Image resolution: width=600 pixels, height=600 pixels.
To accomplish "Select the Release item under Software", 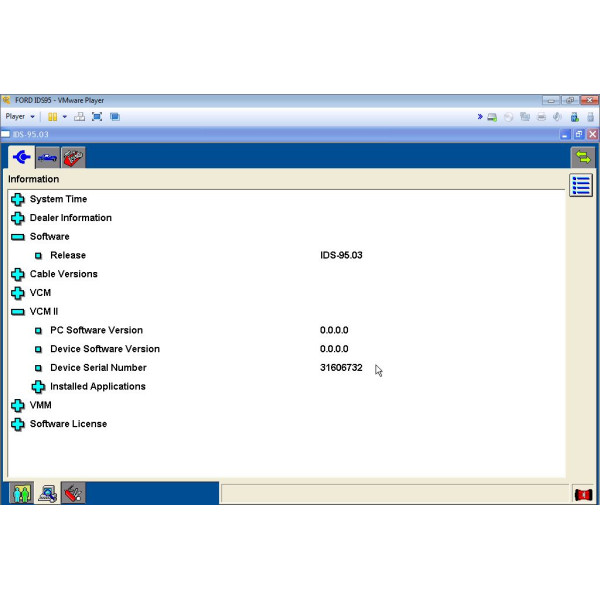I will coord(68,255).
